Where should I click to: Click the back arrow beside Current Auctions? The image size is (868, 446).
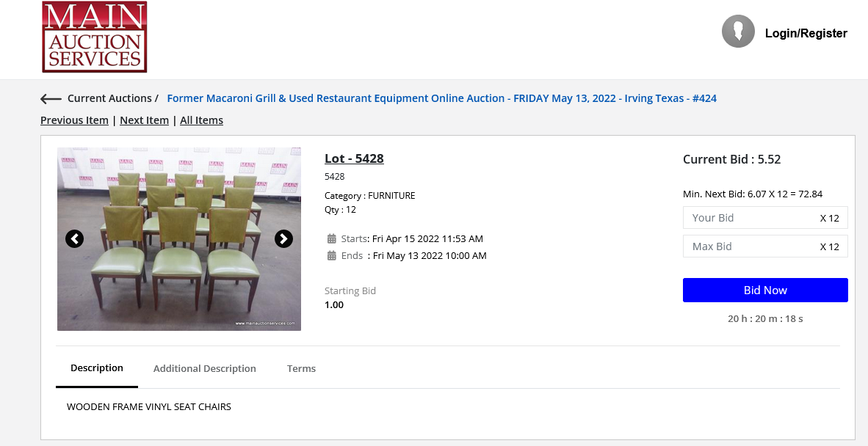tap(51, 99)
